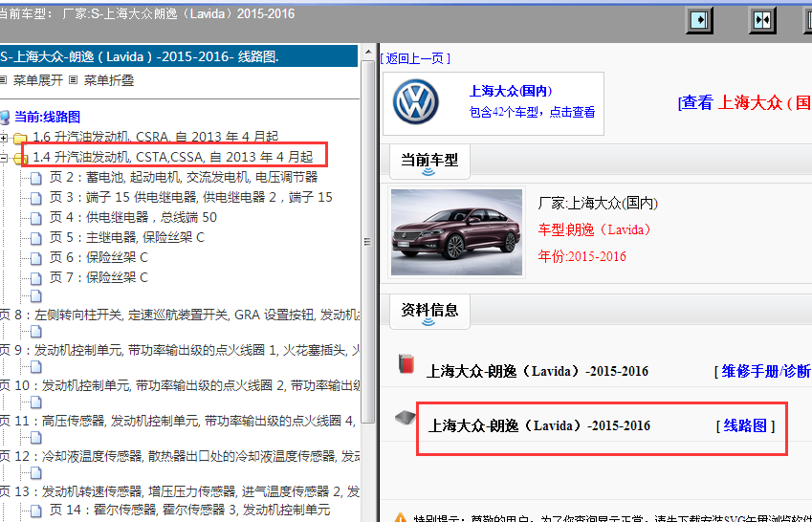The height and width of the screenshot is (522, 812).
Task: Click the 年份:2015-2016 red text
Action: (x=582, y=256)
